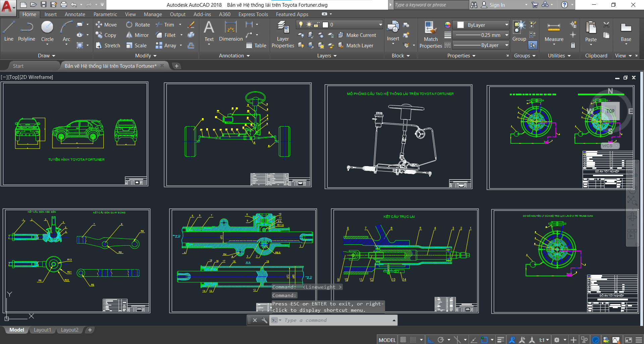Switch to the Express Tools tab
The width and height of the screenshot is (644, 344).
point(253,14)
